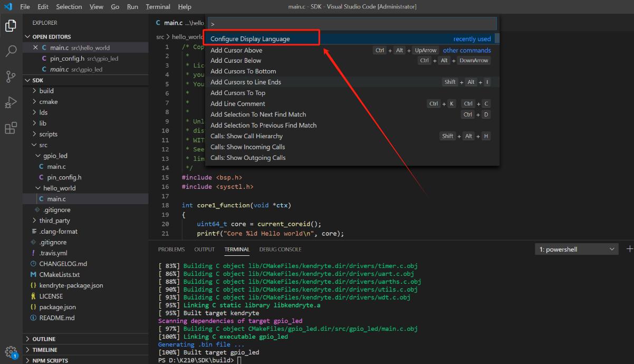Expand the cmake folder

coord(86,102)
